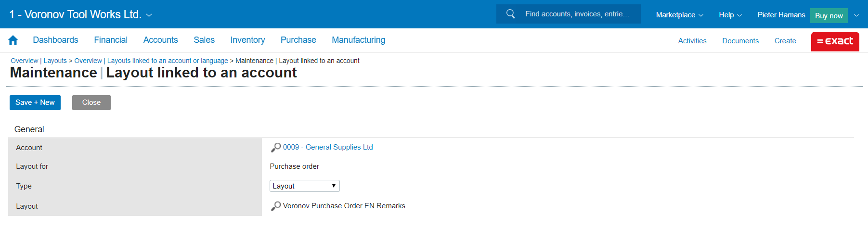Open the Inventory menu
The width and height of the screenshot is (868, 227).
click(x=247, y=40)
